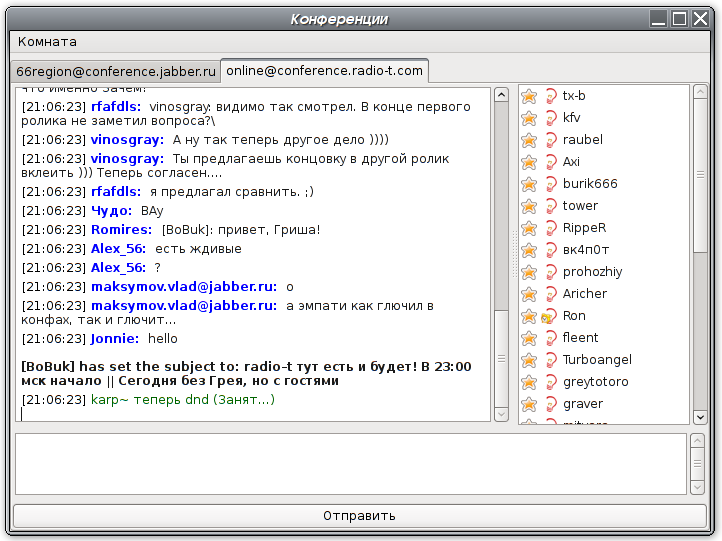Click the star icon next to tx-b

pyautogui.click(x=529, y=96)
